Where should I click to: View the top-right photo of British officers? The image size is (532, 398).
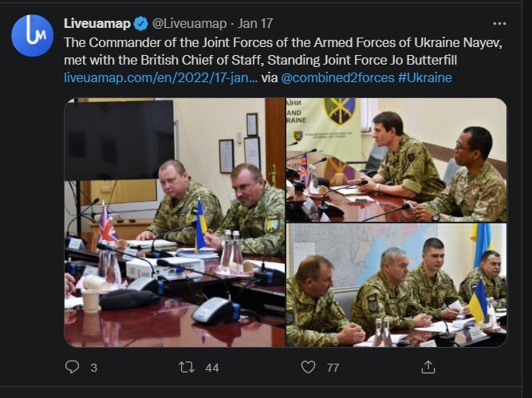[x=396, y=160]
